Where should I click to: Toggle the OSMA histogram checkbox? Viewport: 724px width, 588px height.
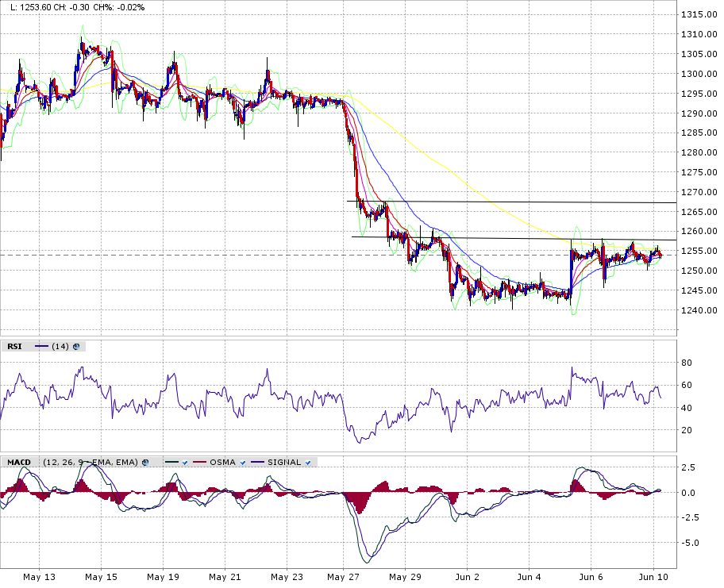[242, 462]
